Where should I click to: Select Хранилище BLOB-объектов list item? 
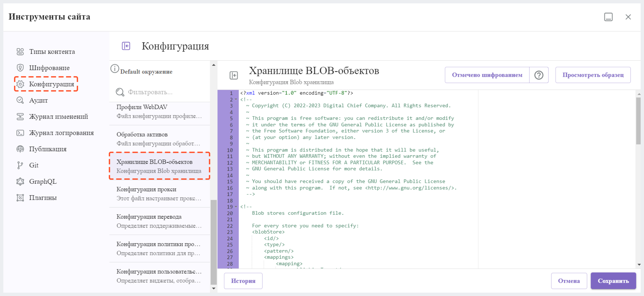point(159,166)
